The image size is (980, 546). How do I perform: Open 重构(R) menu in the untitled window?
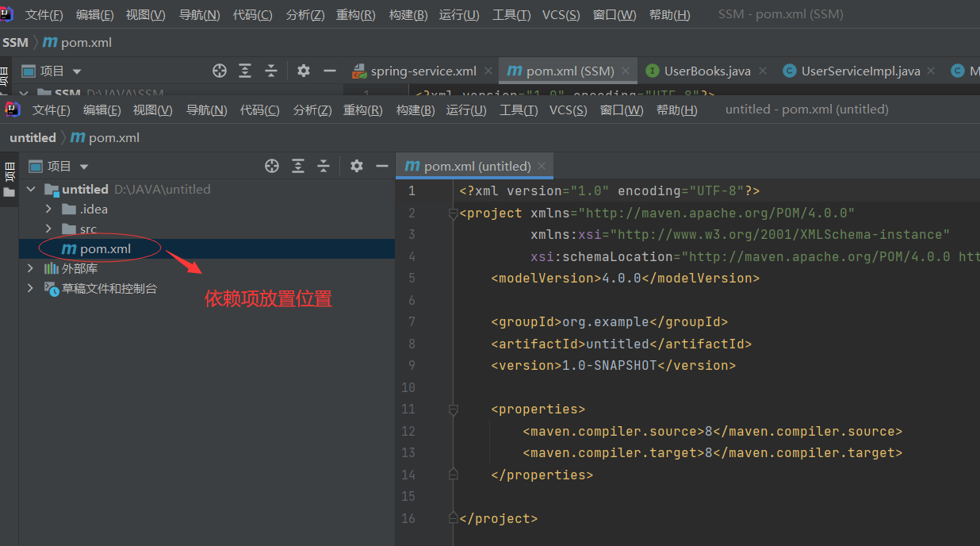point(363,110)
